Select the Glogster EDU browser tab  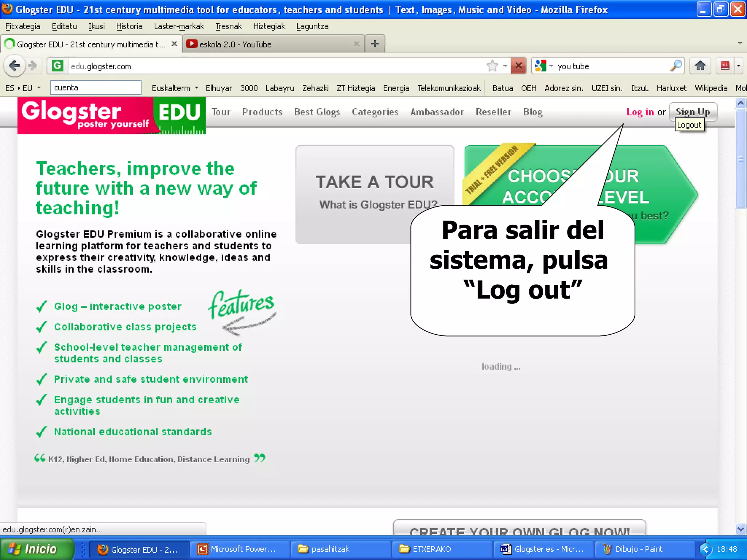(x=91, y=44)
